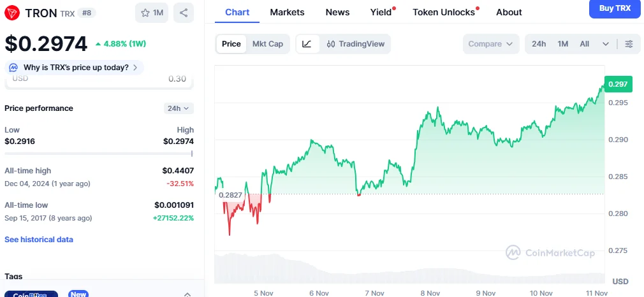Open See historical data link
The height and width of the screenshot is (297, 644).
pos(39,240)
